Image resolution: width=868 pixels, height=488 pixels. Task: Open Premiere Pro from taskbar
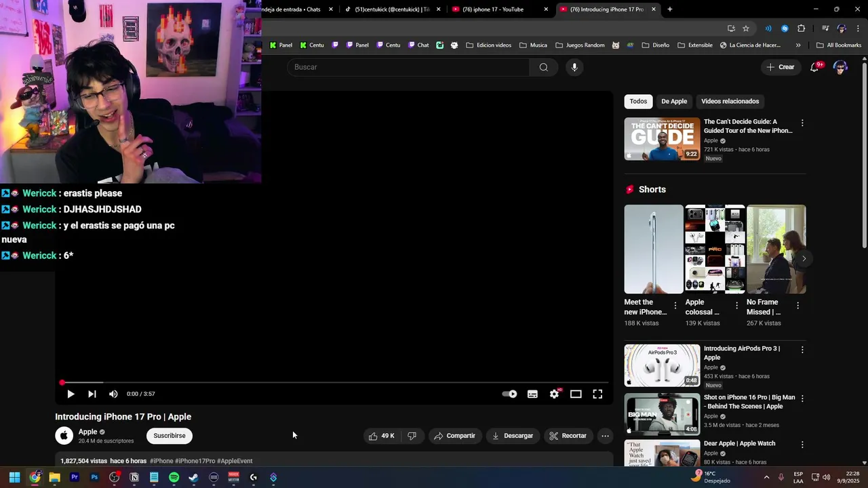75,477
